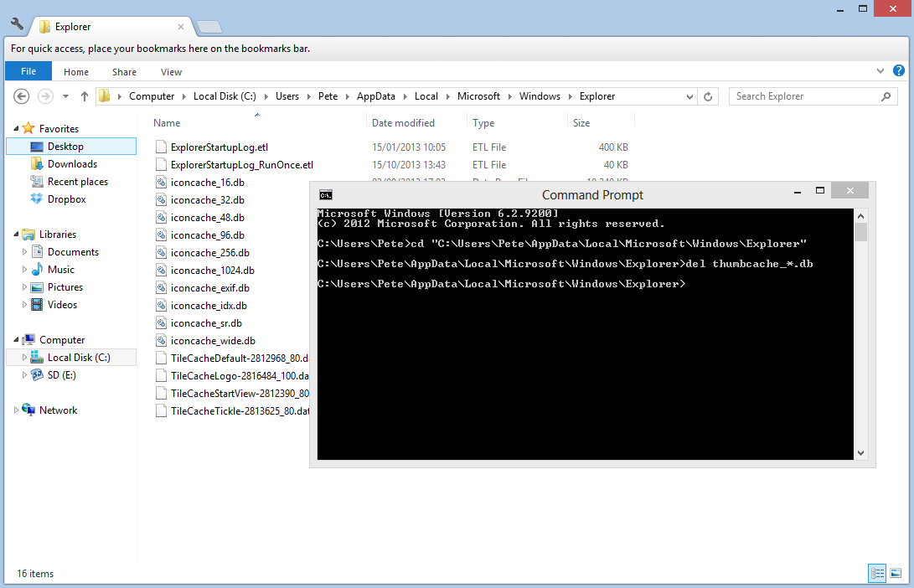Close the Explorer browser tab
Viewport: 914px width, 588px height.
click(181, 27)
